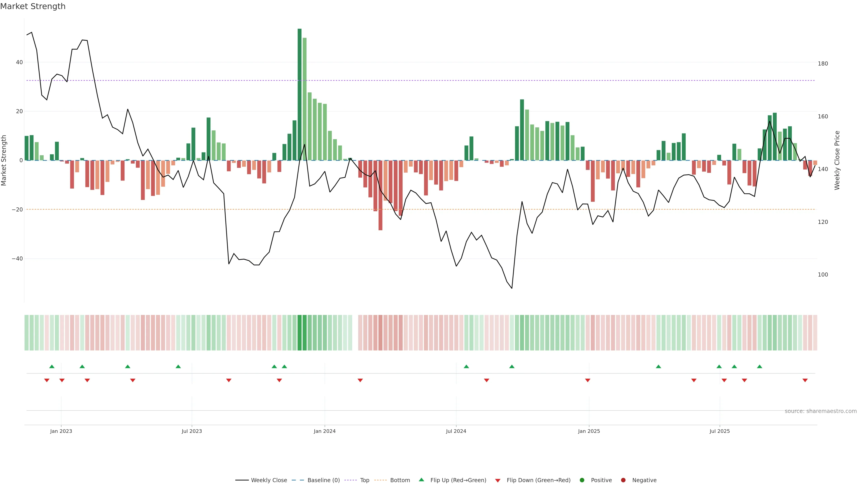Screen dimensions: 868x488
Task: Click the Jan 2024 x-axis label
Action: pyautogui.click(x=325, y=431)
